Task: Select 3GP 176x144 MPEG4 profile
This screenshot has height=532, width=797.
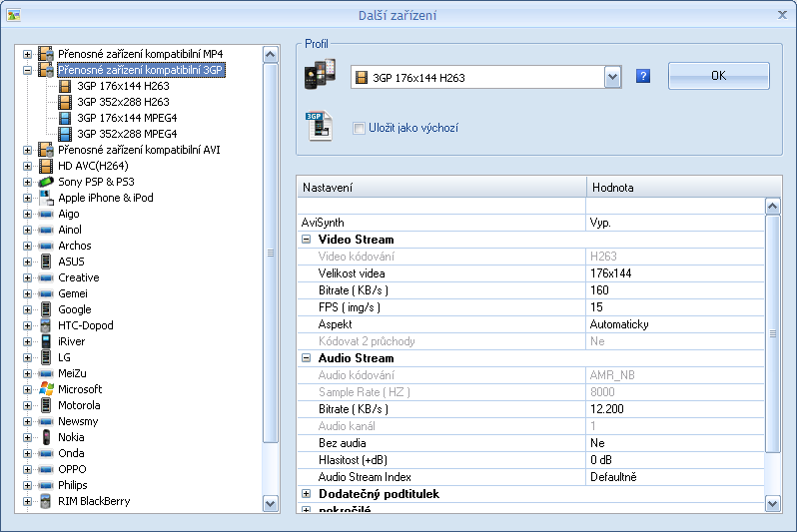Action: (x=127, y=118)
